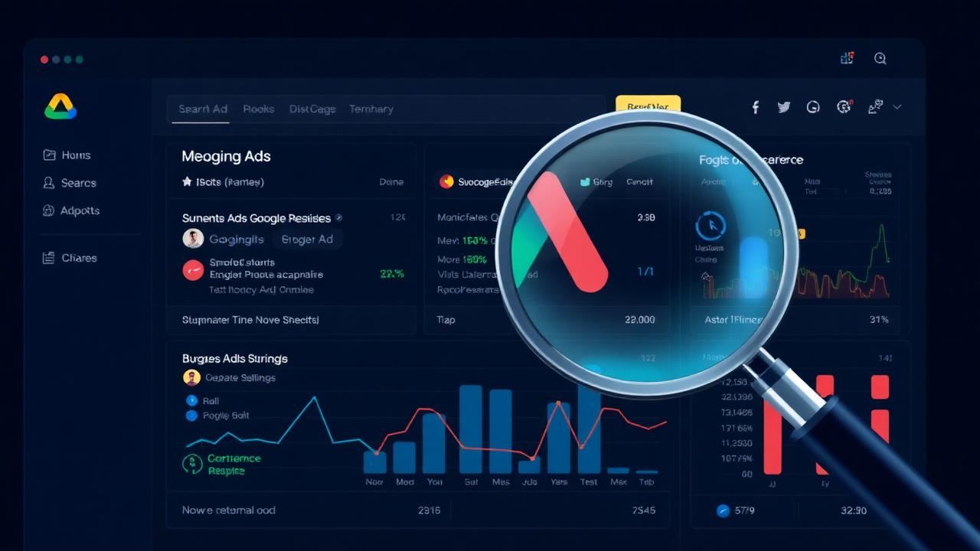Click the Tatt Rodcy Ard Omniee line
This screenshot has width=980, height=551.
[262, 290]
